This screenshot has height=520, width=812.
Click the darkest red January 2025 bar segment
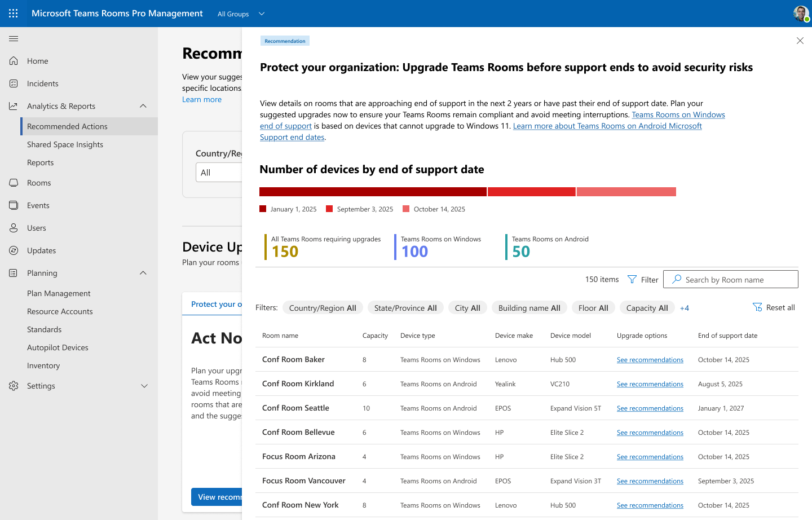(373, 192)
